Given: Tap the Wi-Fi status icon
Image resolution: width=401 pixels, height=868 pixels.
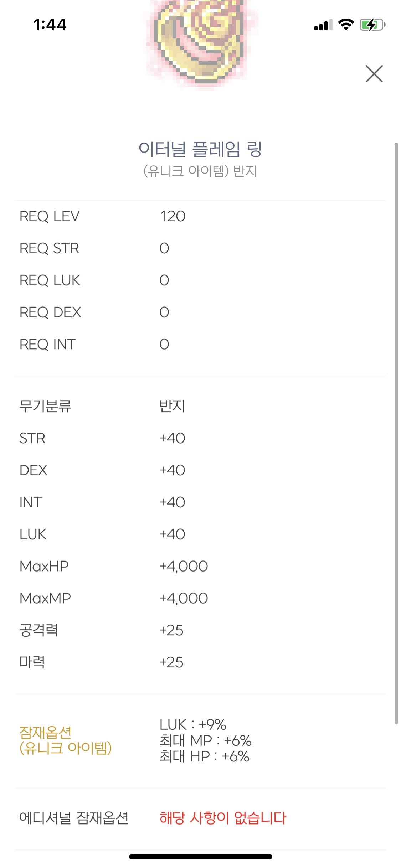Looking at the screenshot, I should (x=345, y=25).
